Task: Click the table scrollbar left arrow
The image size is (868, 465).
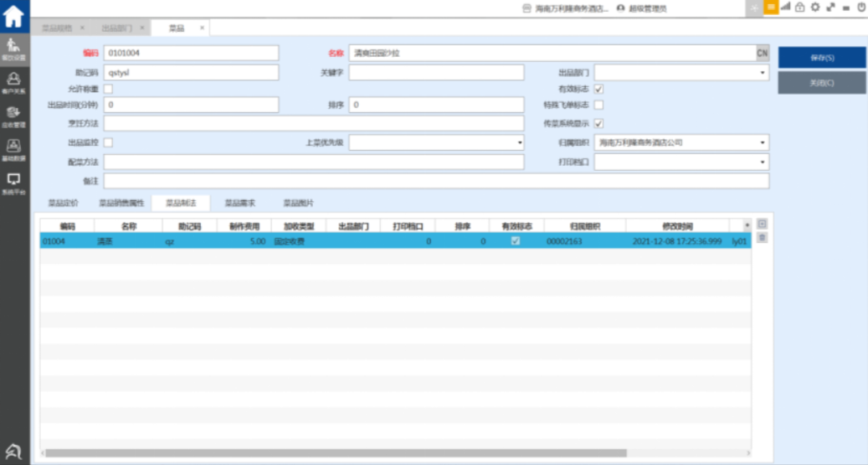Action: [x=44, y=452]
